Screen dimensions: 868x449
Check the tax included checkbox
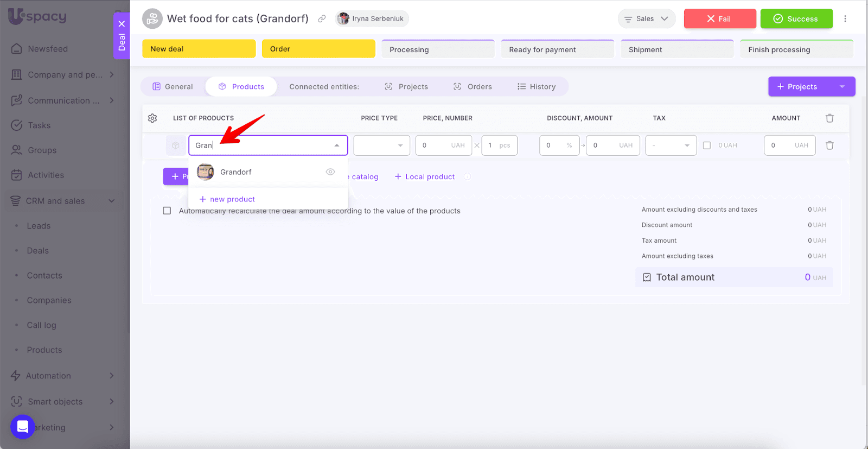[x=707, y=146]
